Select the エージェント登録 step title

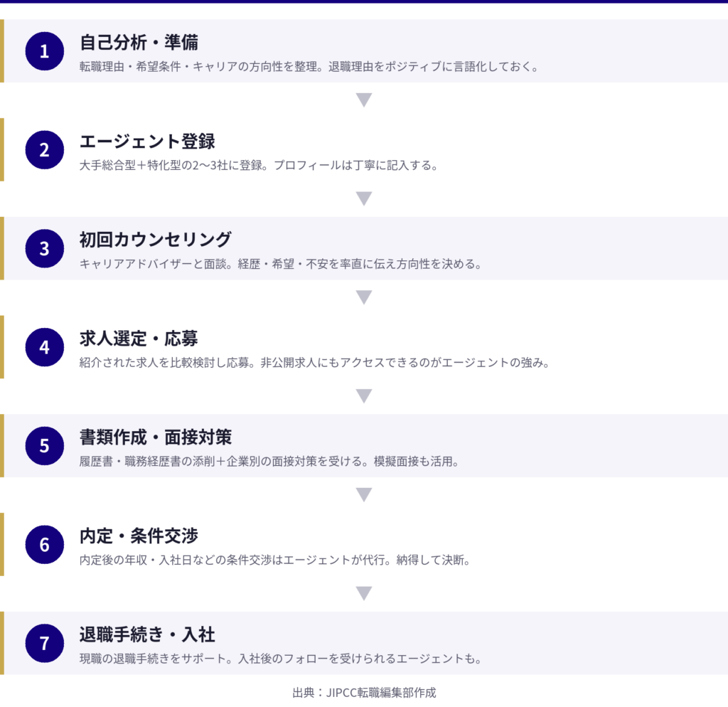[147, 141]
